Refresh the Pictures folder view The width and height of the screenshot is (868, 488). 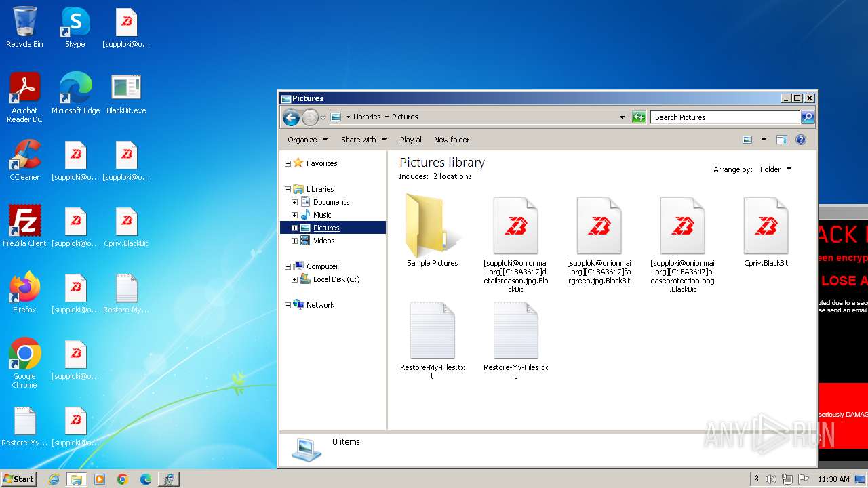(x=639, y=117)
